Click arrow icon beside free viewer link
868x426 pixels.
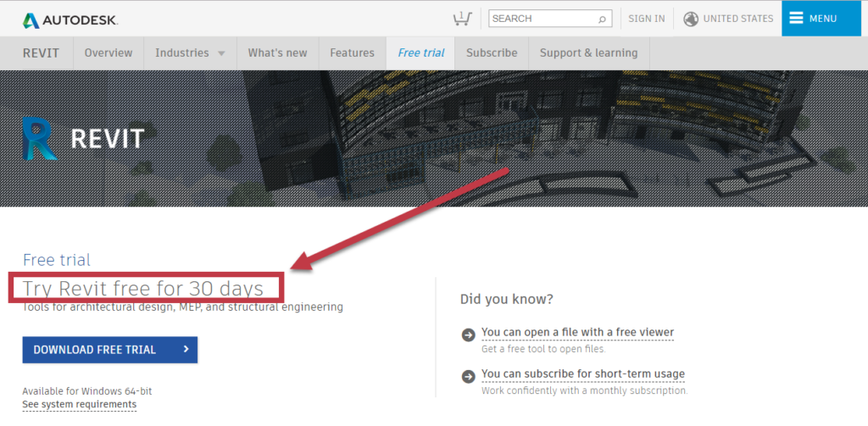point(468,335)
